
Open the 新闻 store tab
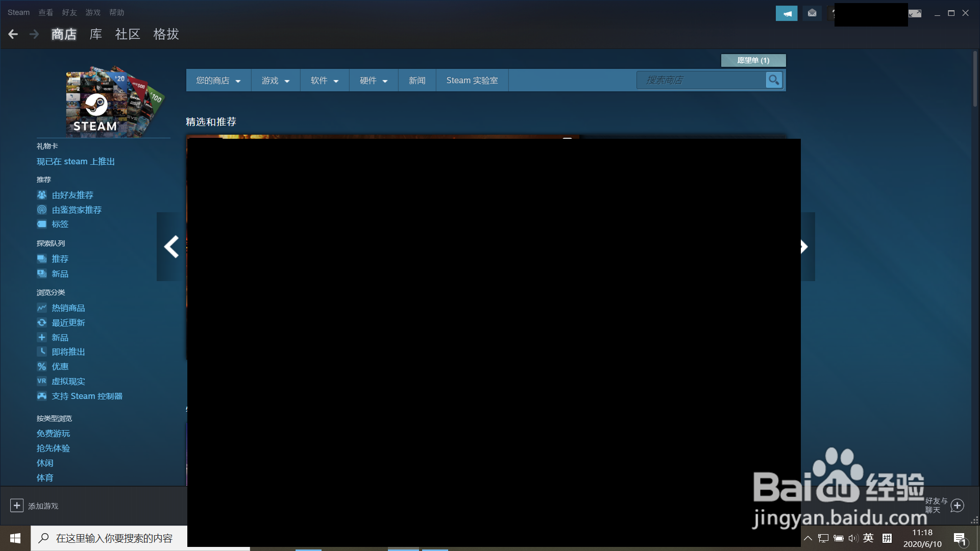[x=417, y=80]
